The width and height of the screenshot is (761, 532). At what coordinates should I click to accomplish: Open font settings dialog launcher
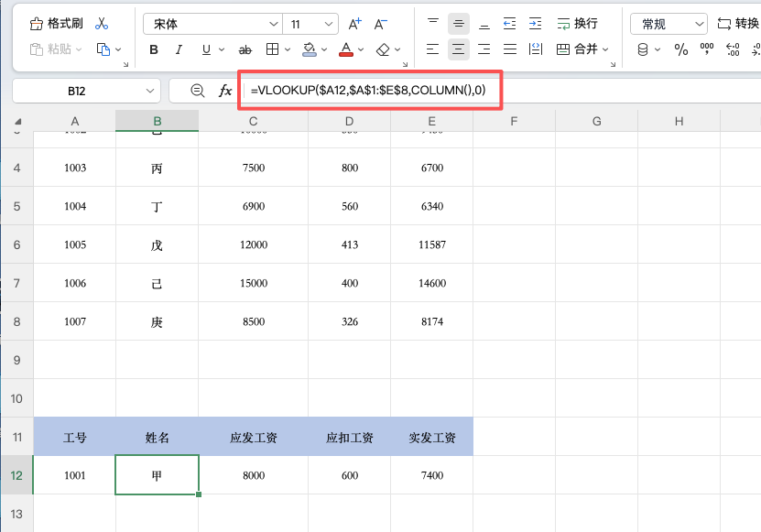tap(406, 64)
